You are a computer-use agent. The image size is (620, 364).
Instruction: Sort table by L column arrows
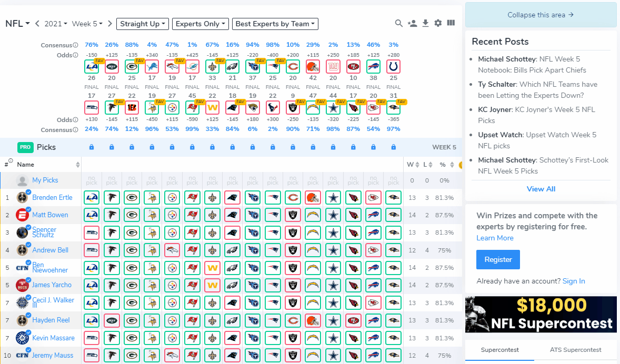click(431, 165)
